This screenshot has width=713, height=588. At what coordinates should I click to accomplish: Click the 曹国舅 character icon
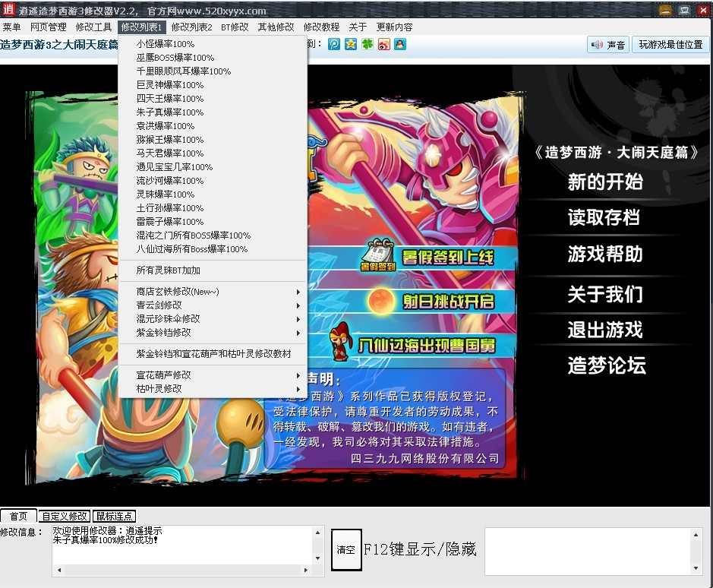(341, 343)
